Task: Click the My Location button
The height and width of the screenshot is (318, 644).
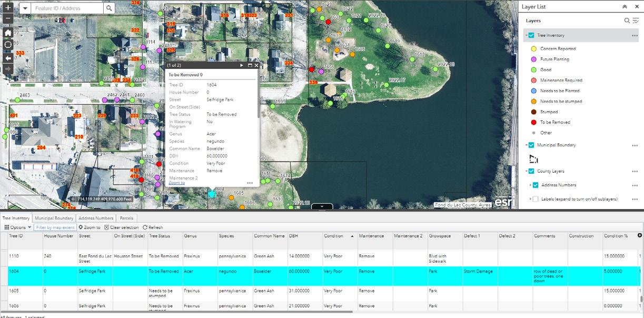Action: click(8, 45)
